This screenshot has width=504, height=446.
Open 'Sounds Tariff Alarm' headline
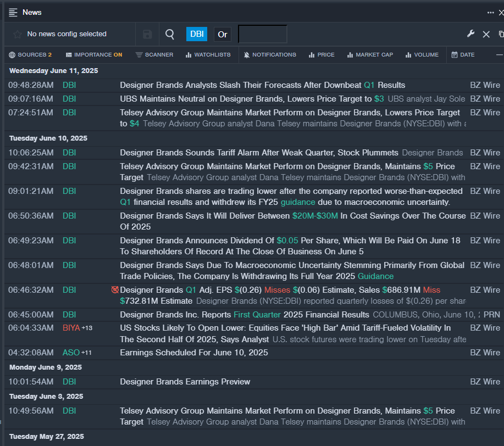point(259,153)
